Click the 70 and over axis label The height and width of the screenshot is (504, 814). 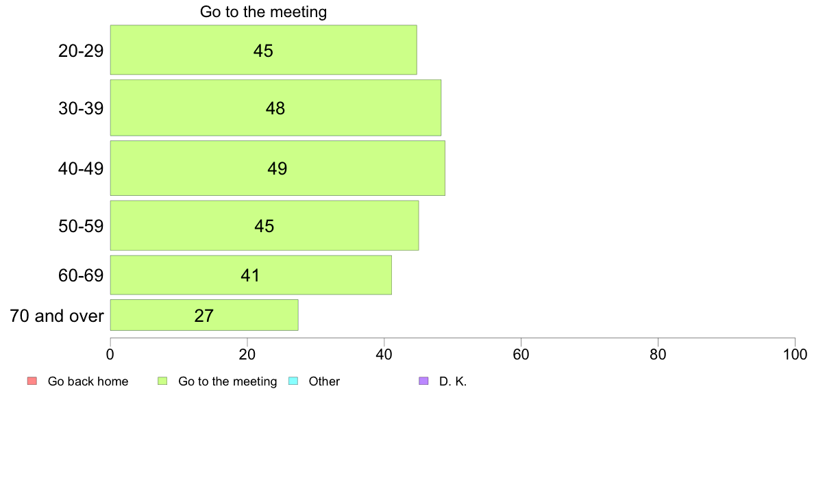57,316
